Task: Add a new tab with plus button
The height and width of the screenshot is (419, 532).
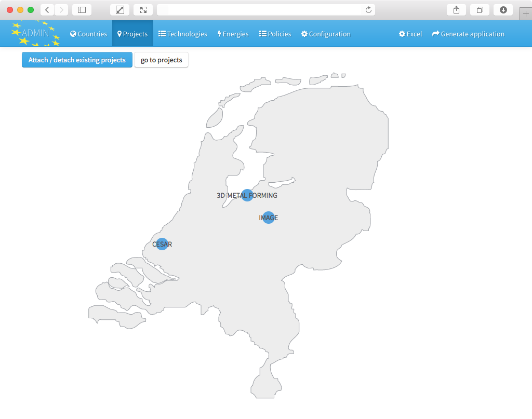Action: pos(526,14)
